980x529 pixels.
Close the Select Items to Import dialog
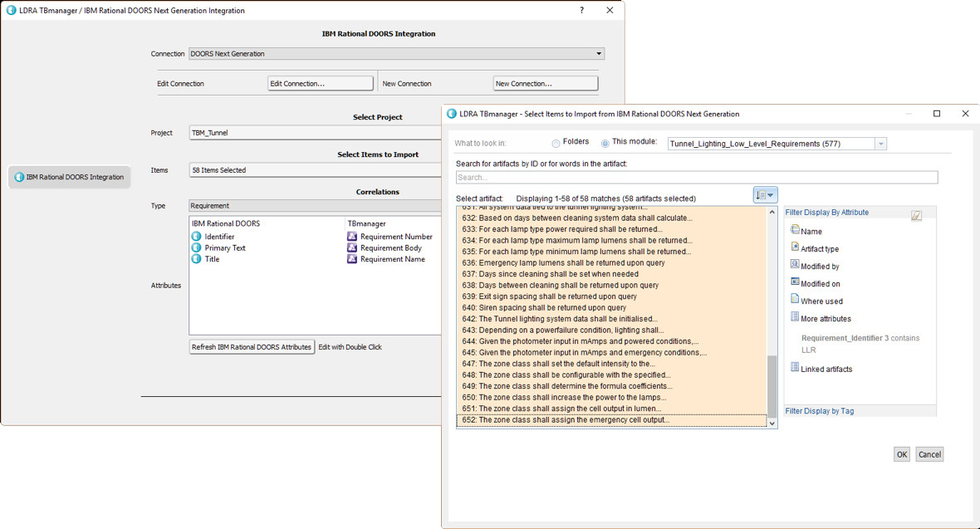click(966, 114)
